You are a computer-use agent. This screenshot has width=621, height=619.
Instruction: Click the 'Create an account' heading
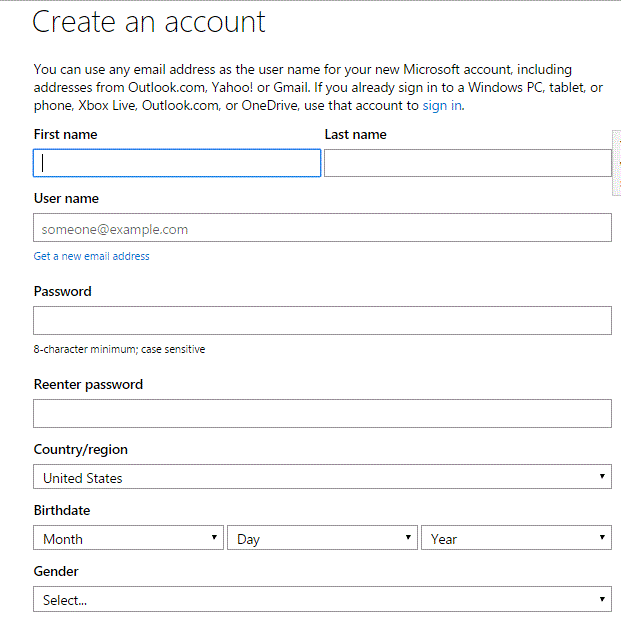pyautogui.click(x=149, y=22)
